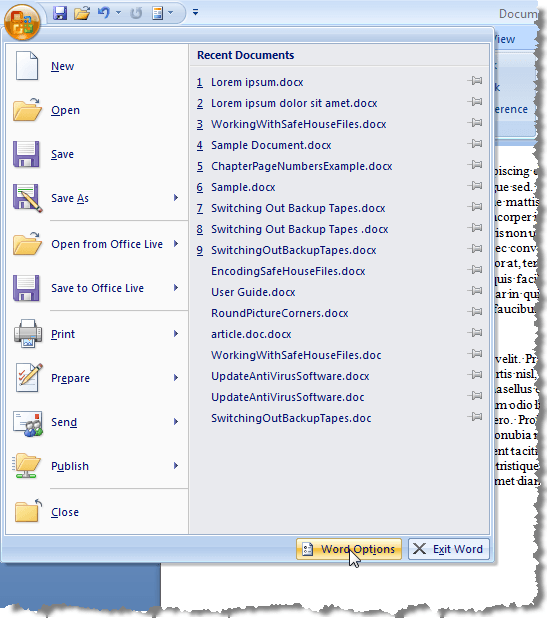Toggle pin beside article.doc.docx
The height and width of the screenshot is (618, 547).
[x=475, y=333]
